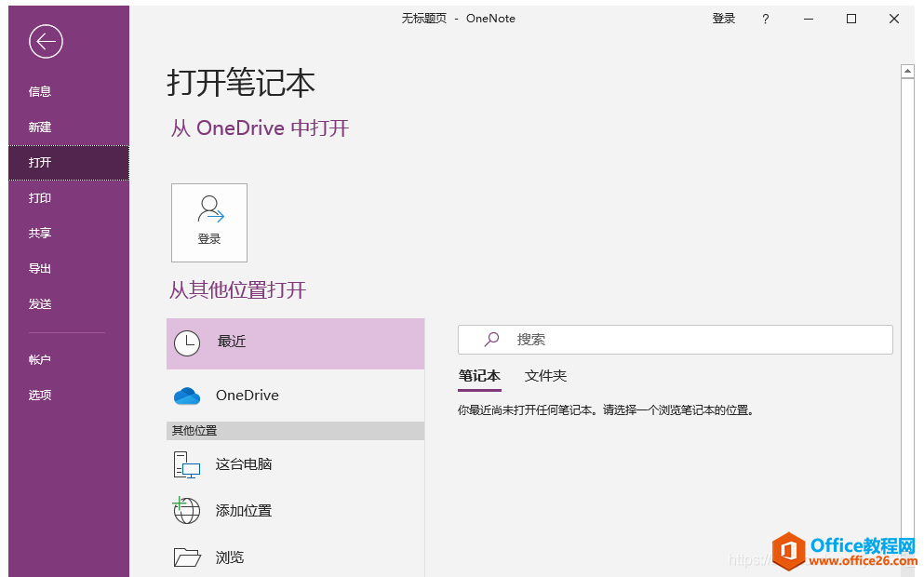
Task: Click the help question mark
Action: (x=765, y=18)
